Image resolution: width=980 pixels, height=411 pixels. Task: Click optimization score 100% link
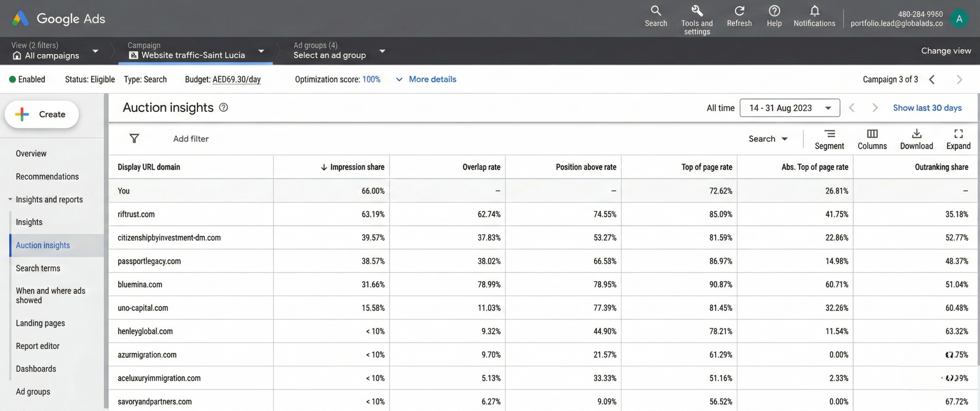click(x=371, y=80)
